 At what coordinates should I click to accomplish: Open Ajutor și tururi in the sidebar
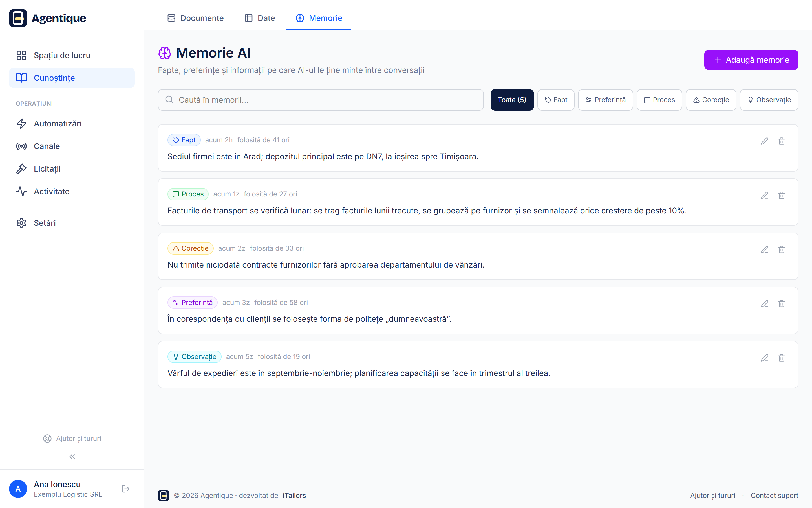click(x=72, y=439)
